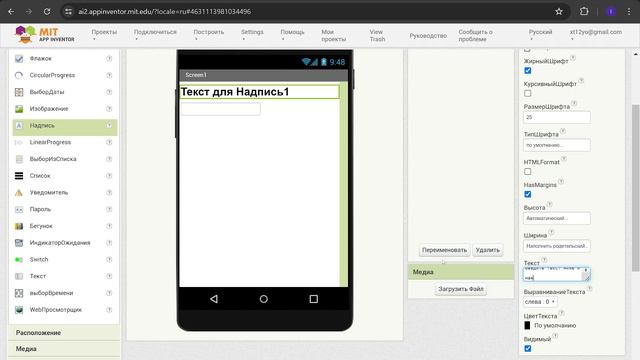Open the ТипШрифта font typeface dropdown
Image resolution: width=640 pixels, height=360 pixels.
pos(557,145)
